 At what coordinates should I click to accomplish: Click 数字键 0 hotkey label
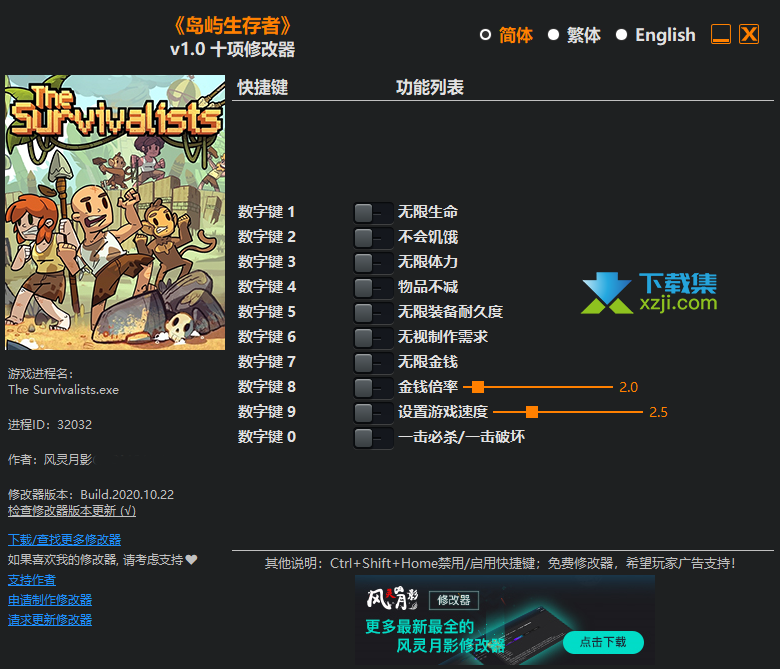coord(267,437)
